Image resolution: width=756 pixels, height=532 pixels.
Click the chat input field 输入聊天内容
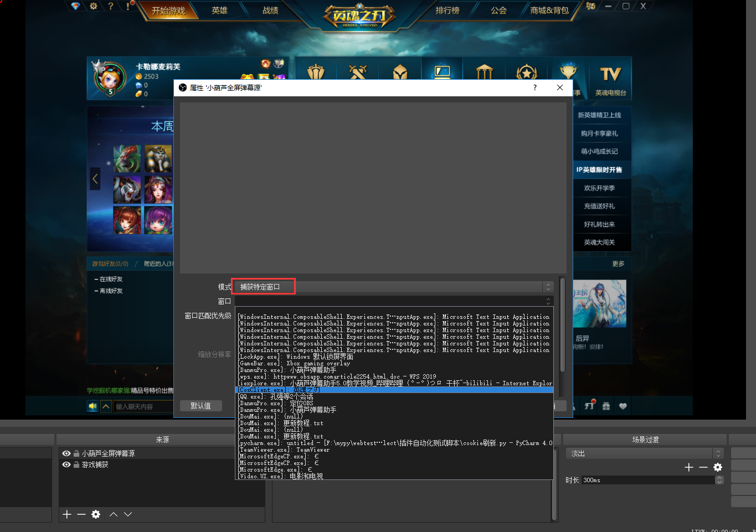click(144, 406)
